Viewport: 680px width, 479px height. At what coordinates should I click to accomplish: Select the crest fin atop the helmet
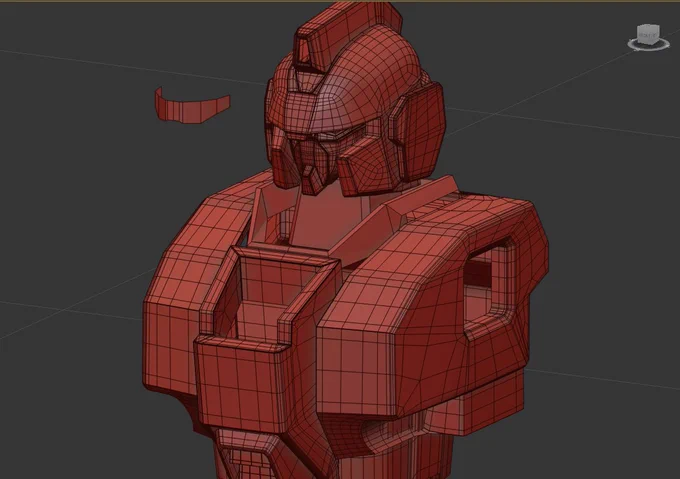pyautogui.click(x=347, y=35)
